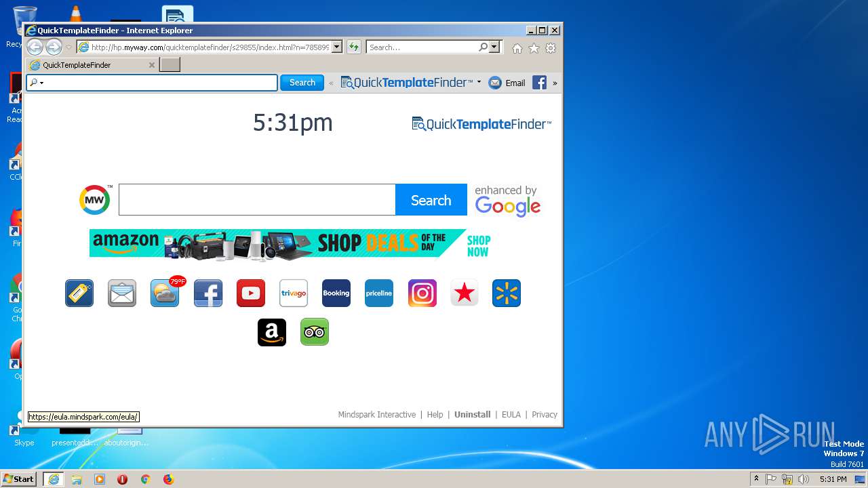Click the Show desktop button
Viewport: 868px width, 488px height.
861,479
